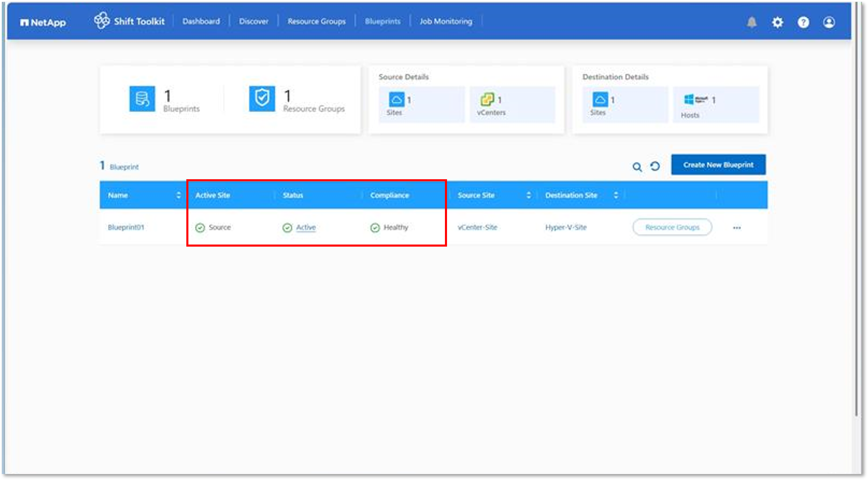This screenshot has height=480, width=868.
Task: Click the Active status link
Action: click(x=306, y=227)
